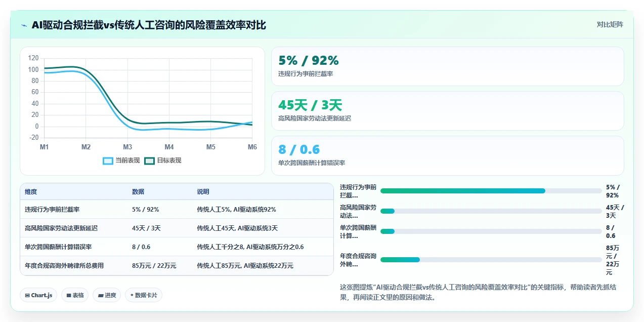Click the Chart.js chip
This screenshot has height=322, width=644.
point(38,295)
